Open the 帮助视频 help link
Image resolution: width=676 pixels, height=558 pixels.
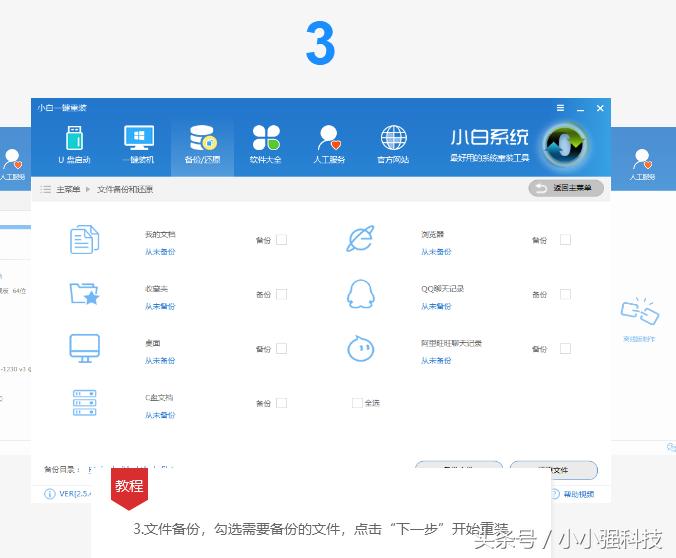tap(579, 494)
